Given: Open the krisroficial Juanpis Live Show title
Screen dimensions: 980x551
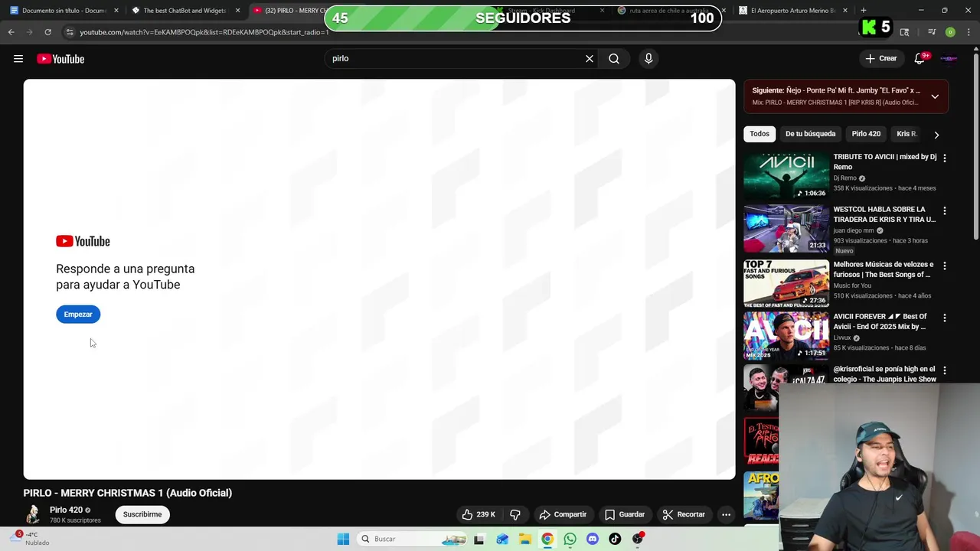Looking at the screenshot, I should point(884,373).
